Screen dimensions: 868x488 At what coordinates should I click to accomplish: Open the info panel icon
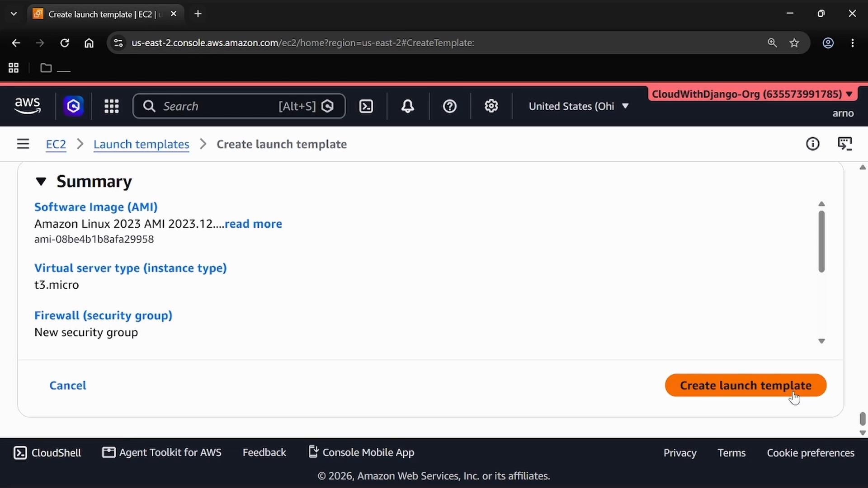coord(812,144)
